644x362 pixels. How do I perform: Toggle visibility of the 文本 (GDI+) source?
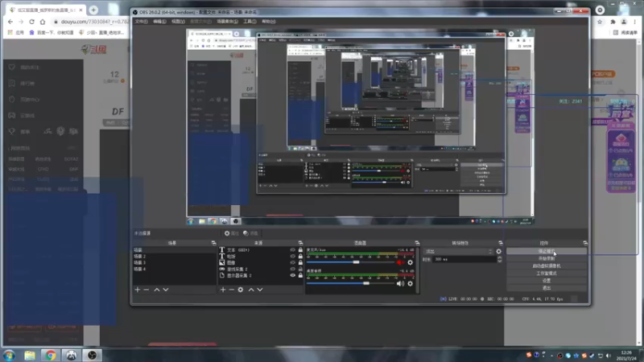(292, 249)
